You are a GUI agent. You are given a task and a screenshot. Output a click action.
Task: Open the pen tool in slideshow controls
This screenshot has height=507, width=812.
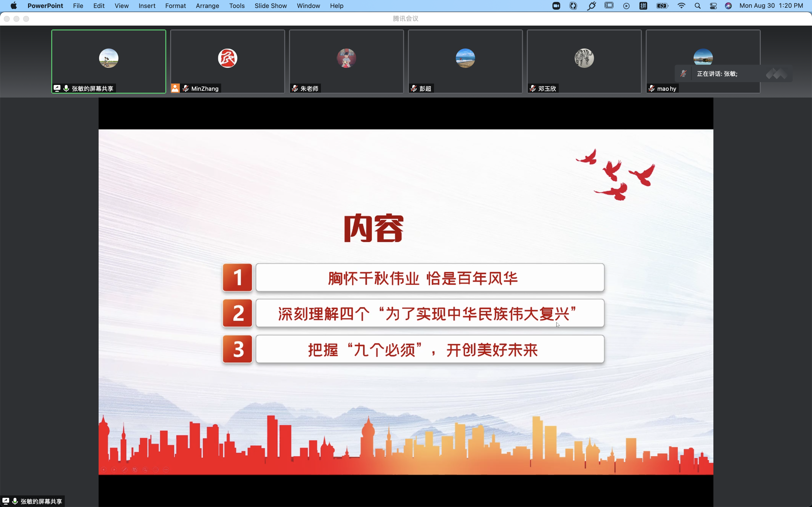click(x=124, y=470)
